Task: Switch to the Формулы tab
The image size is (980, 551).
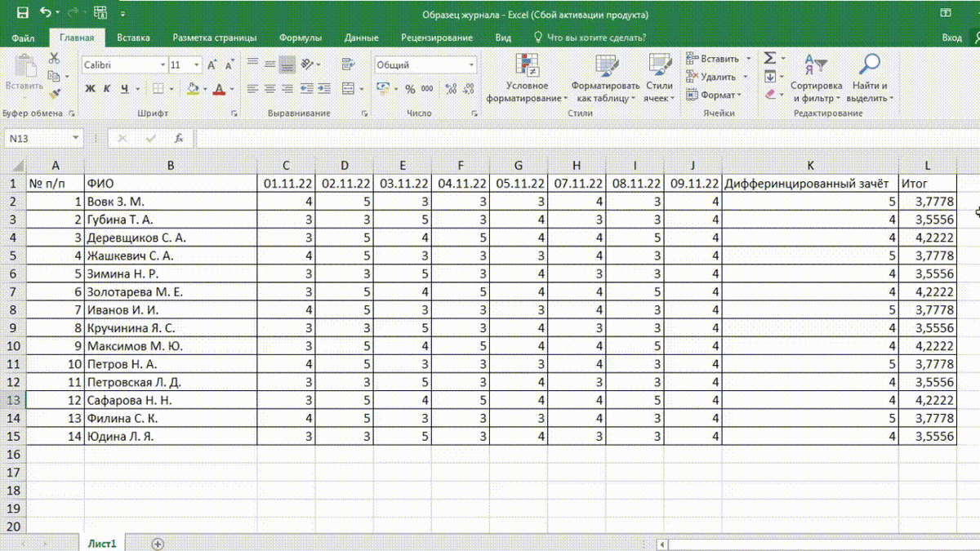Action: click(x=301, y=38)
